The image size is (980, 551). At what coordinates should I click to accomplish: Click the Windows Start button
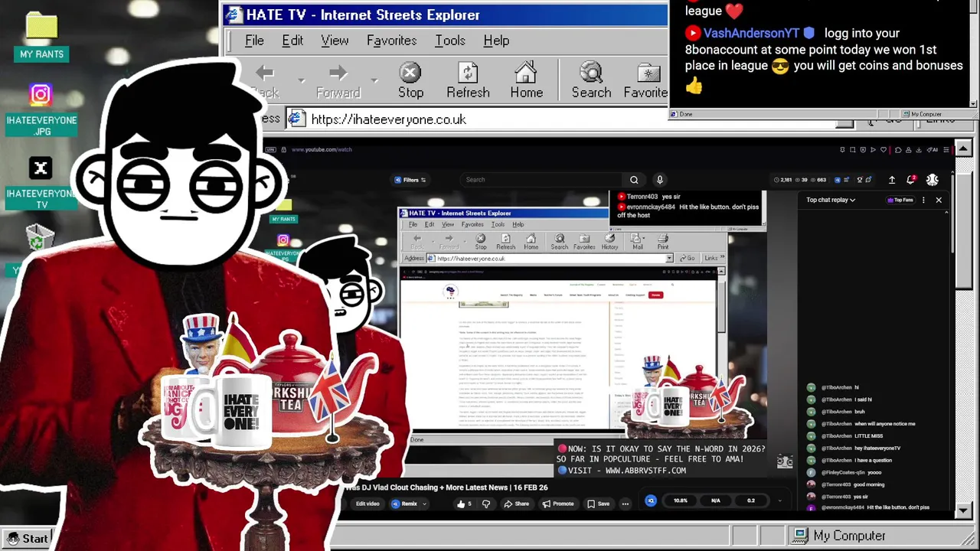[26, 539]
